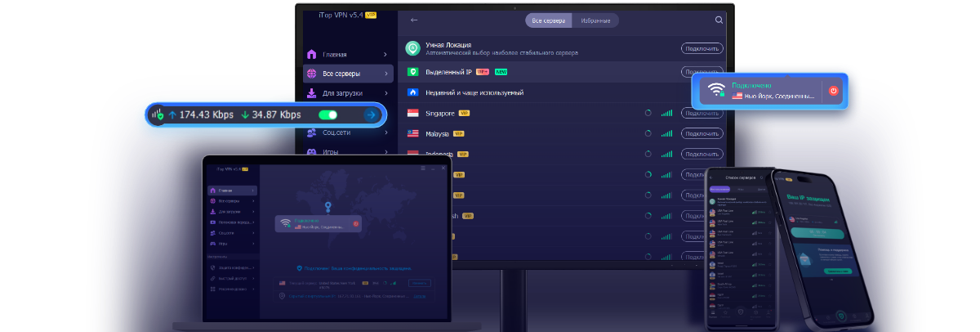Image resolution: width=980 pixels, height=332 pixels.
Task: Click the green Dedicated IP shield icon
Action: (x=413, y=72)
